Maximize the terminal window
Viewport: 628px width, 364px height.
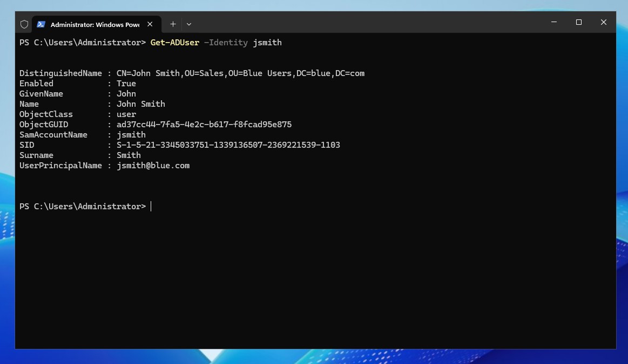pos(578,22)
